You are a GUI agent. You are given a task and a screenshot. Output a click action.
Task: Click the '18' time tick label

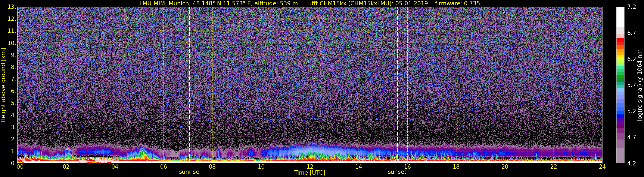tap(456, 167)
